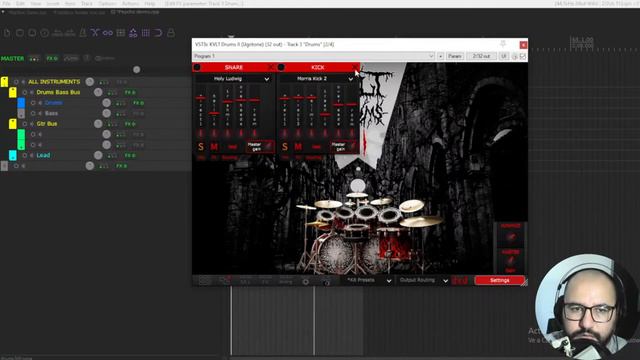
Task: Click the black circle on KICK header
Action: pyautogui.click(x=281, y=67)
